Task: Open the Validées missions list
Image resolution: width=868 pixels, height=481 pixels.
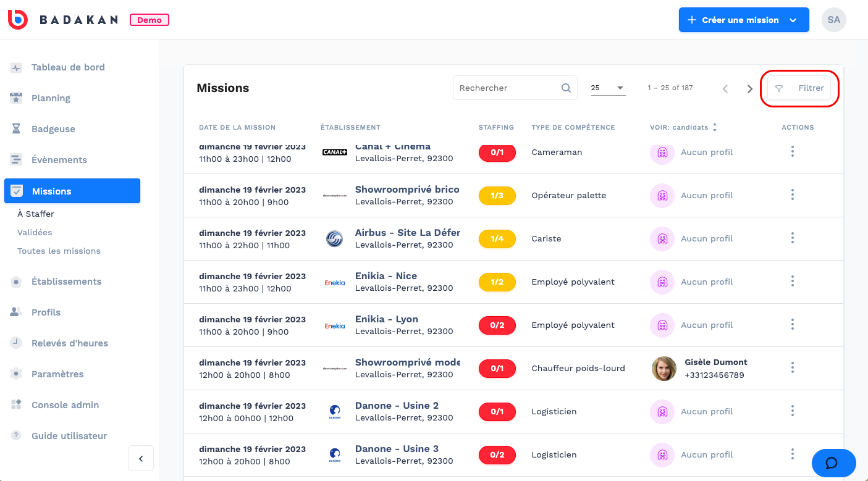Action: [35, 233]
